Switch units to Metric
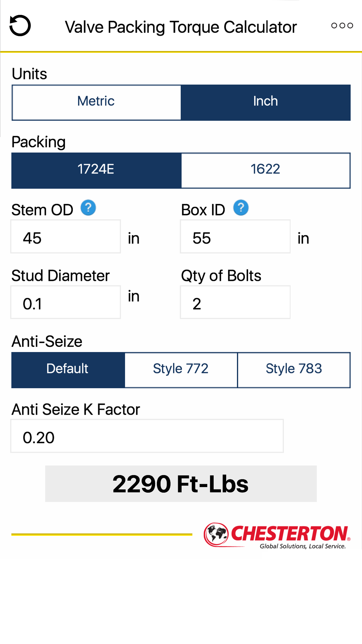Screen dimensions: 362x644 96,102
